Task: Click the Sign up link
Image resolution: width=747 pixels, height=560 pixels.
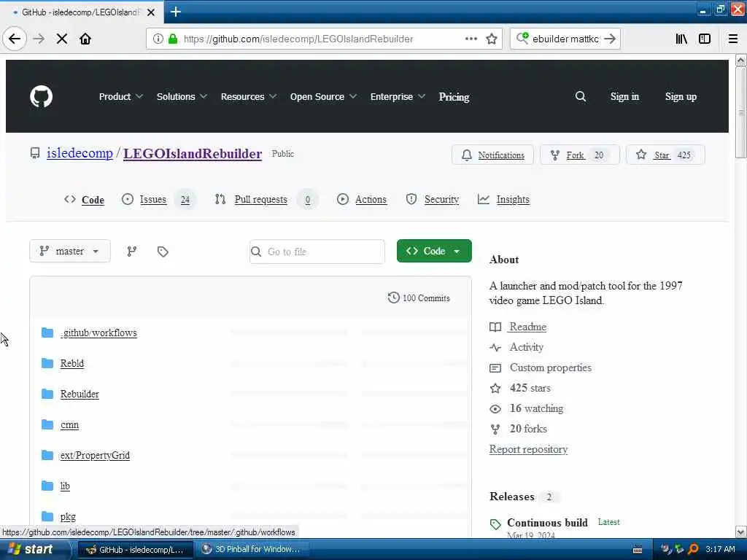Action: (x=681, y=97)
